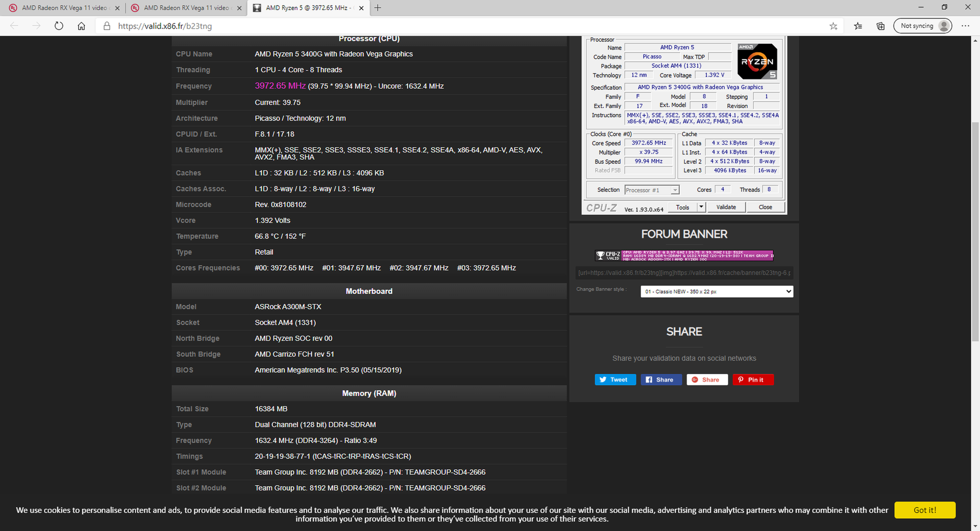Open browser Settings and more menu
Image resolution: width=980 pixels, height=531 pixels.
click(965, 26)
